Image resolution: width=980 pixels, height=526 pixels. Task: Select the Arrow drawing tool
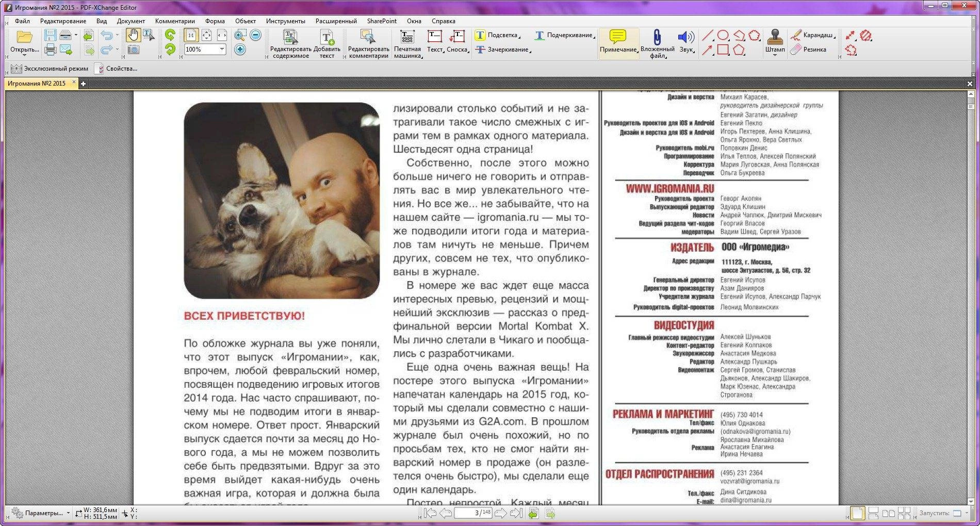pos(708,50)
